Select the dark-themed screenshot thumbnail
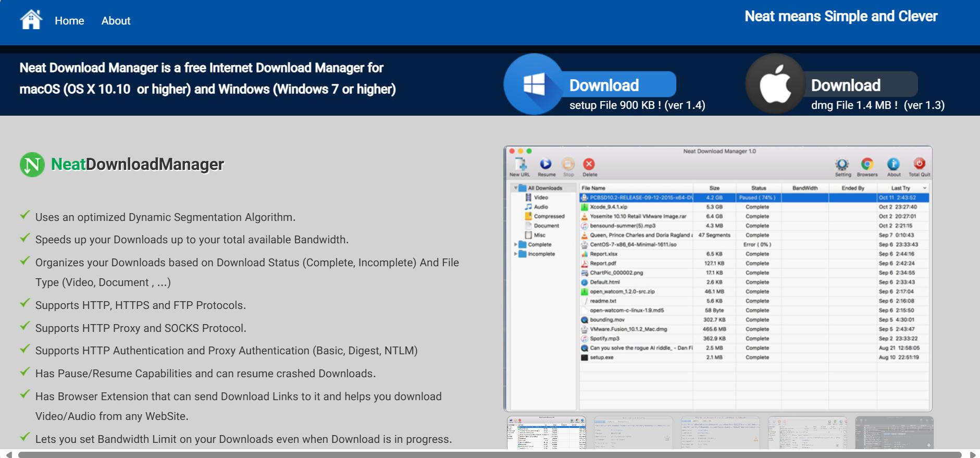This screenshot has width=980, height=458. [x=894, y=432]
